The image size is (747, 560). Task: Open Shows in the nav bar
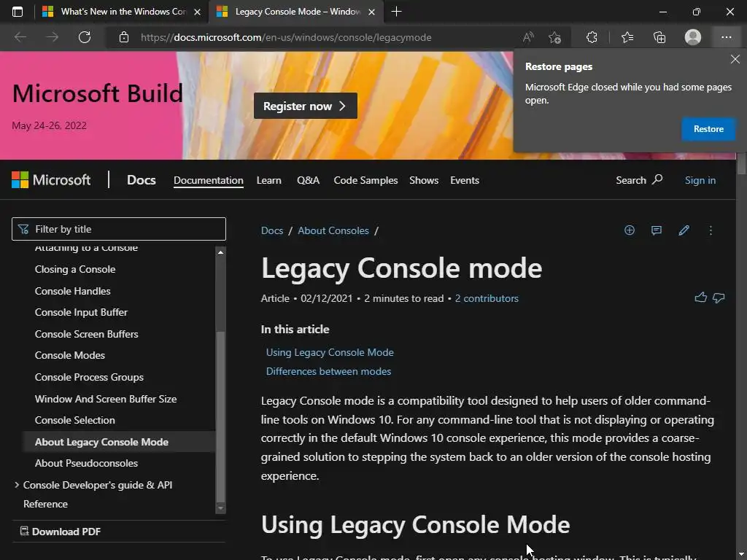click(424, 181)
